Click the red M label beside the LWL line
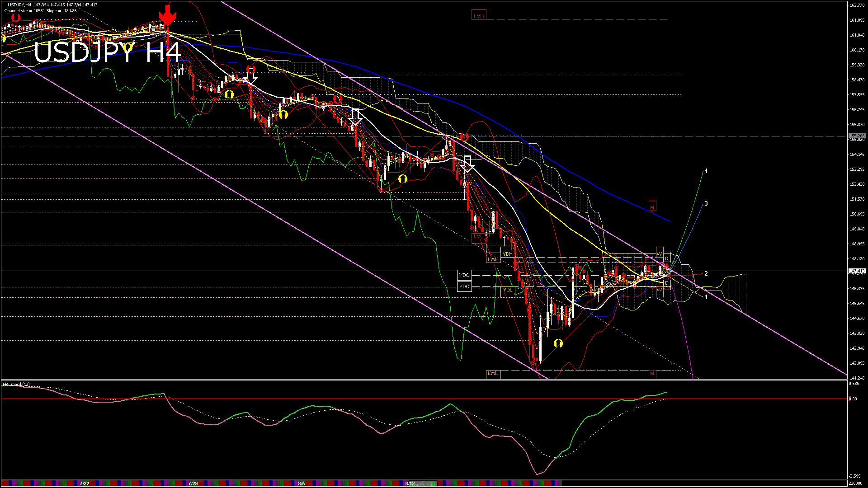This screenshot has height=488, width=868. click(x=652, y=374)
